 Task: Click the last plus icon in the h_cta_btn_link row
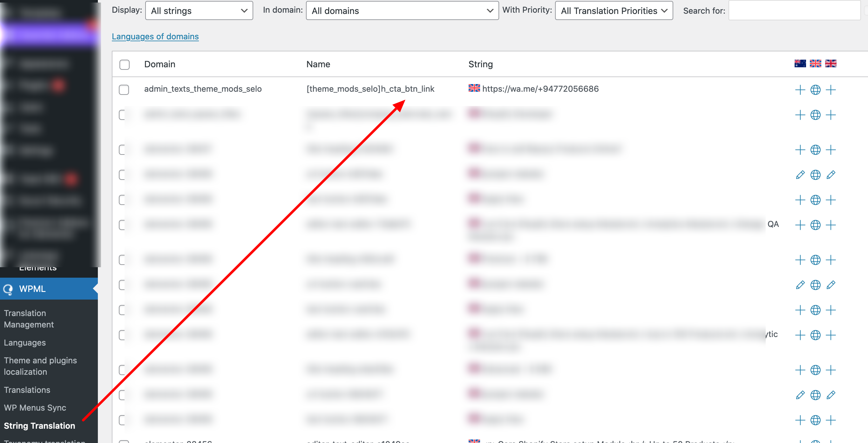pyautogui.click(x=831, y=90)
